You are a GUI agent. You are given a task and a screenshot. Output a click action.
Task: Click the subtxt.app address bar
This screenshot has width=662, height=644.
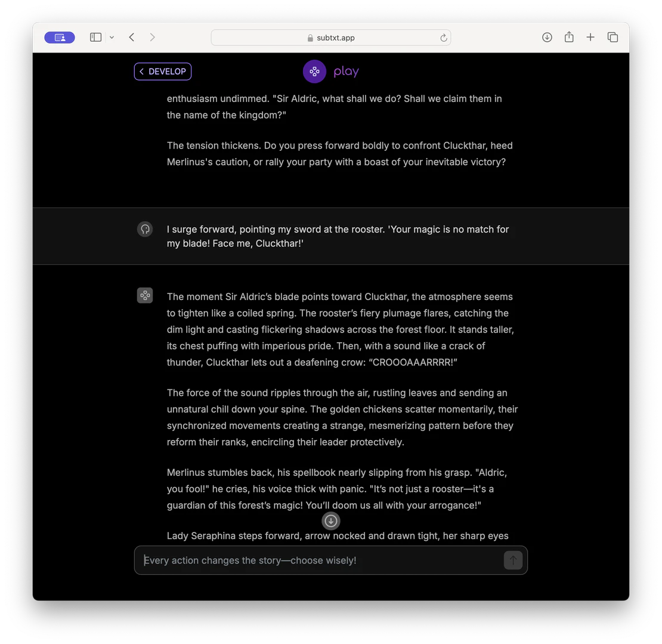335,38
